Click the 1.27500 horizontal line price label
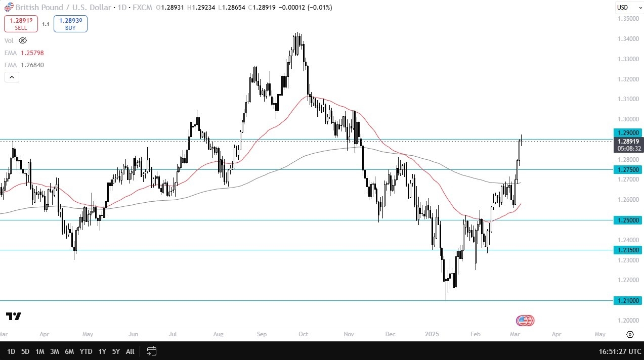The width and height of the screenshot is (644, 360). tap(628, 170)
